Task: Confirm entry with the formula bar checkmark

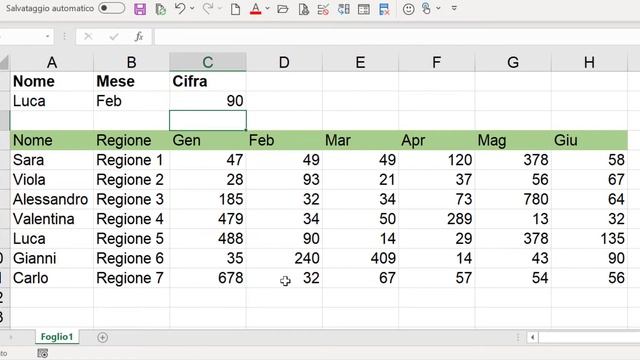Action: click(x=114, y=37)
